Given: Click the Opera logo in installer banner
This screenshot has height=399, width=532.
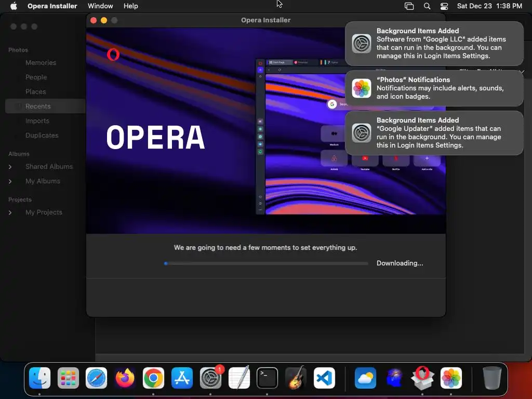Looking at the screenshot, I should tap(113, 54).
